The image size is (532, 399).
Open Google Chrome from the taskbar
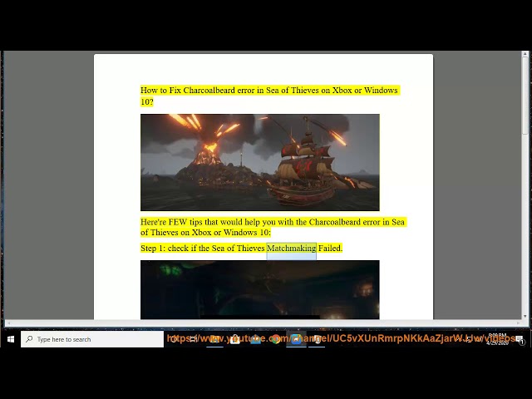[276, 339]
